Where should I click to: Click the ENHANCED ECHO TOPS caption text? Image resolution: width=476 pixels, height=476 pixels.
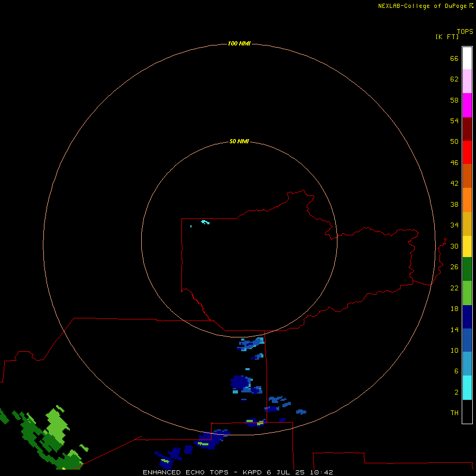[186, 472]
